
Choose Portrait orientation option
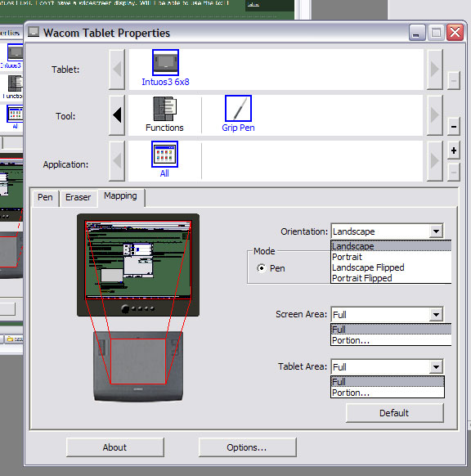click(x=391, y=257)
